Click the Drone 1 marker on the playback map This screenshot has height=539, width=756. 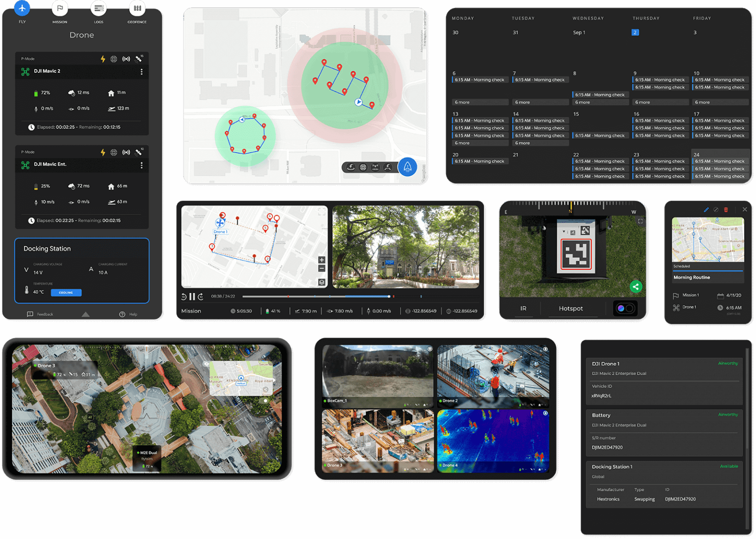pyautogui.click(x=220, y=223)
